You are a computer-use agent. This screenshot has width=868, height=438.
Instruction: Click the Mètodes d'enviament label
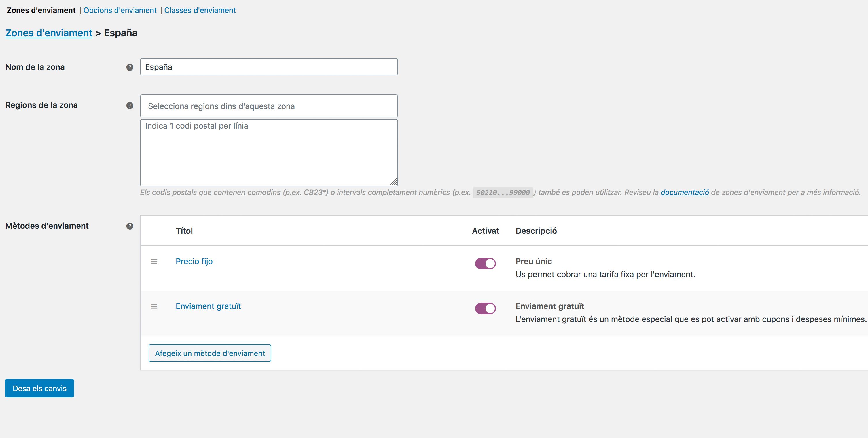47,226
